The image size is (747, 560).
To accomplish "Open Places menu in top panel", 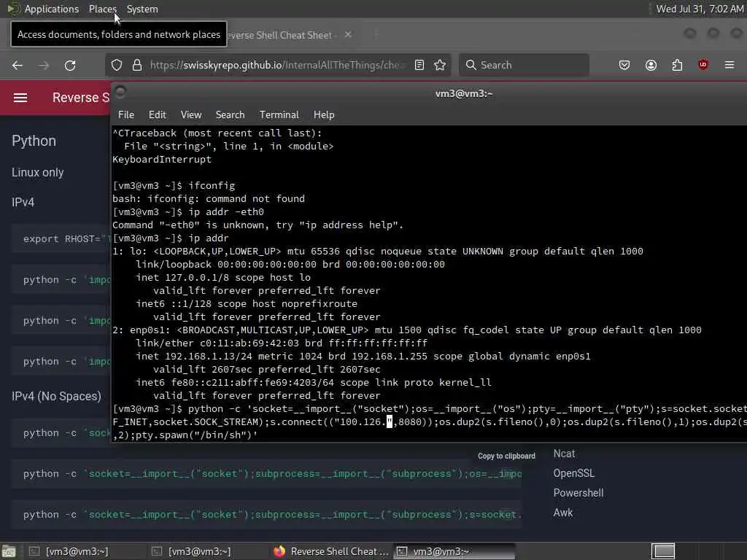I will coord(102,9).
